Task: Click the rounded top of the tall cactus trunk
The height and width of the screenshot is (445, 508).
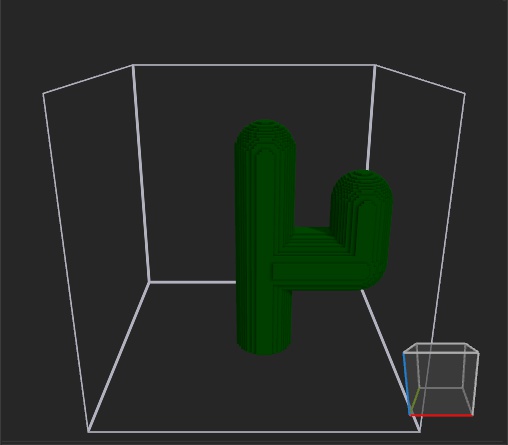Action: click(265, 133)
